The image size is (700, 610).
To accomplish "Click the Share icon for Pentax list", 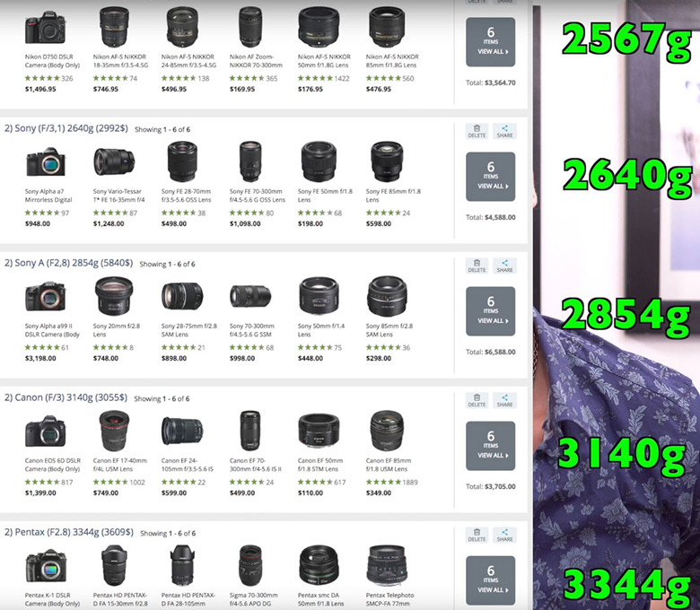I will point(504,535).
